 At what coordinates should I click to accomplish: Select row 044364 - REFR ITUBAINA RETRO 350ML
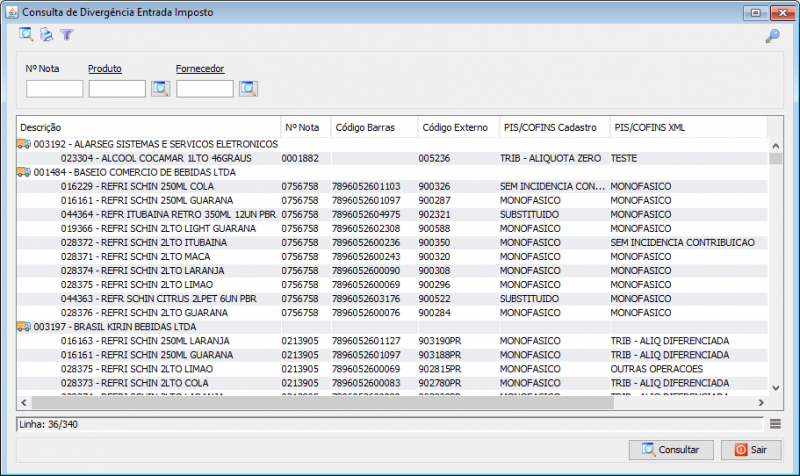(x=392, y=214)
